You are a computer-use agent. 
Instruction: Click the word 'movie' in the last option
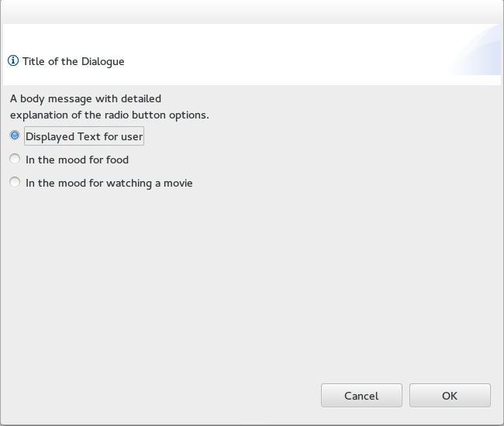(178, 184)
